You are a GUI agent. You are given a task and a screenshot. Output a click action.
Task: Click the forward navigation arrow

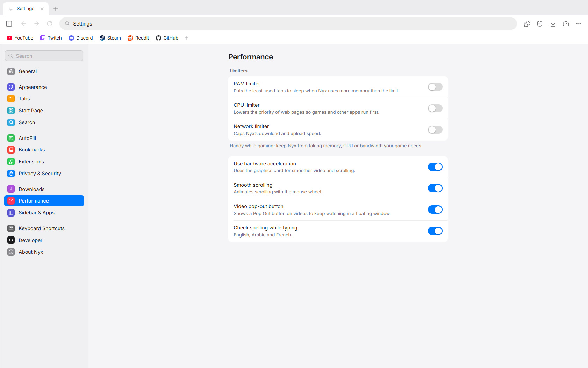[x=37, y=24]
